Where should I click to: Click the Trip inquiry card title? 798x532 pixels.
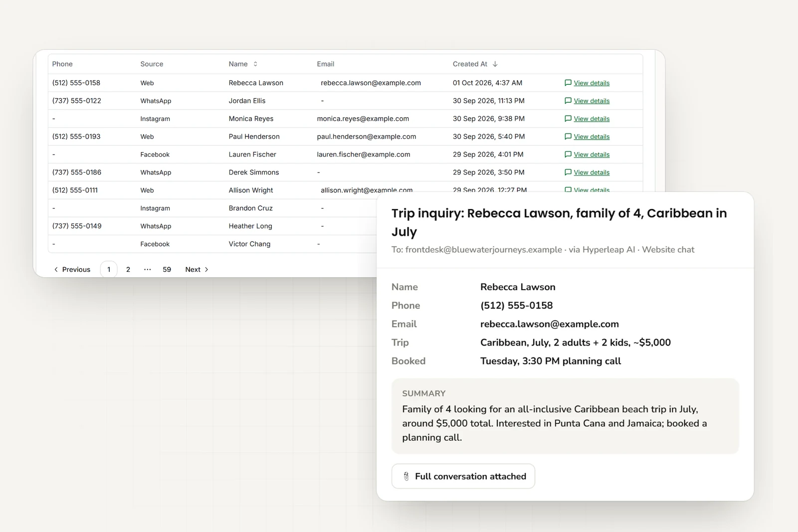(559, 222)
